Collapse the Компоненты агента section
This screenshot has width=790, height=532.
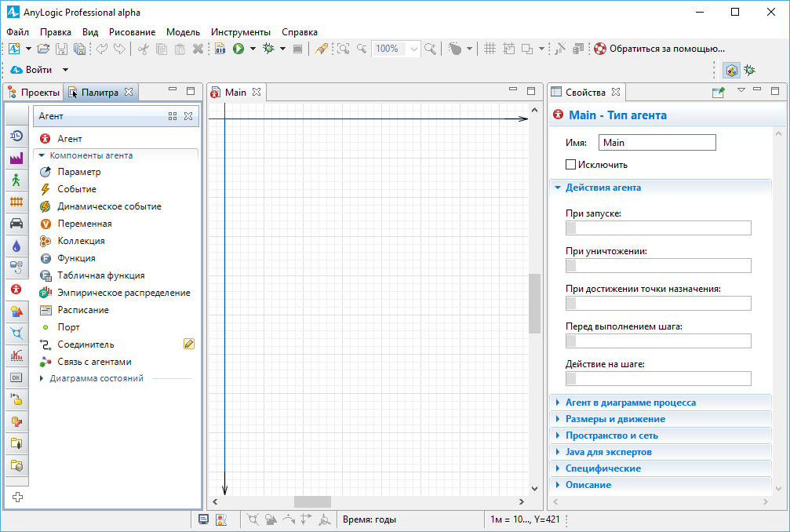coord(42,155)
